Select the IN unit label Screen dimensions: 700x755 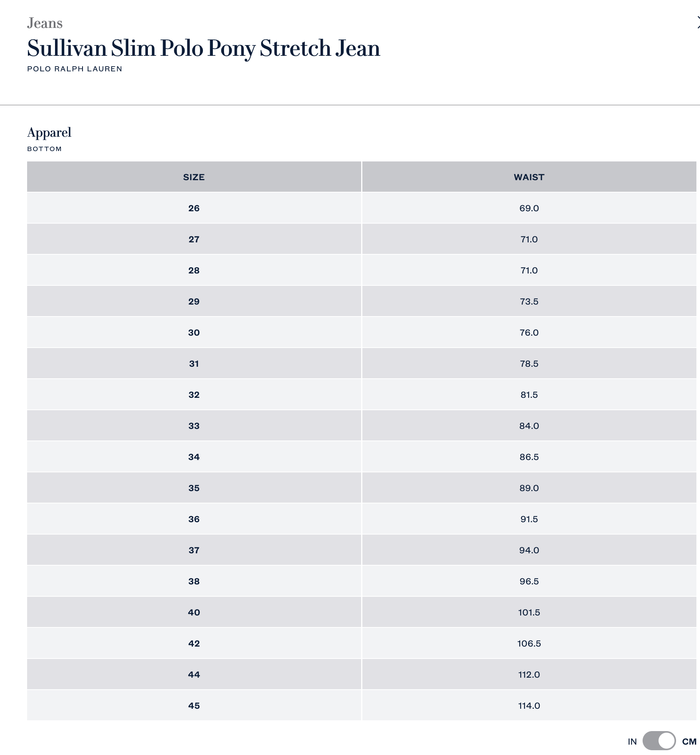click(632, 741)
